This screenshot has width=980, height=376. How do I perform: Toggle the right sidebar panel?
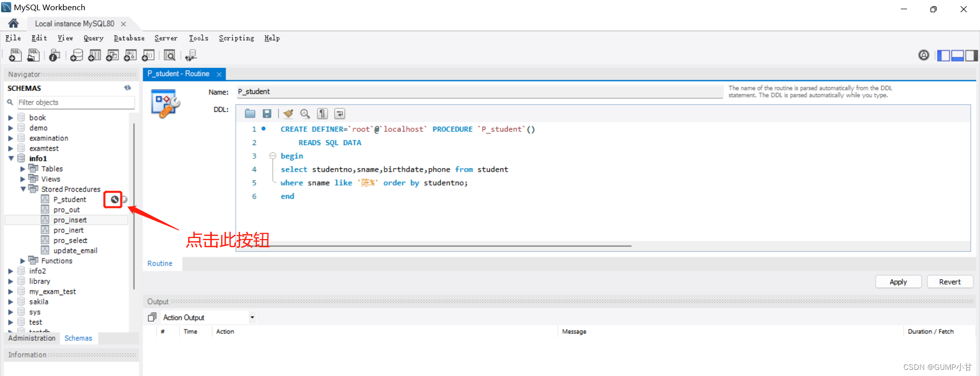click(971, 55)
